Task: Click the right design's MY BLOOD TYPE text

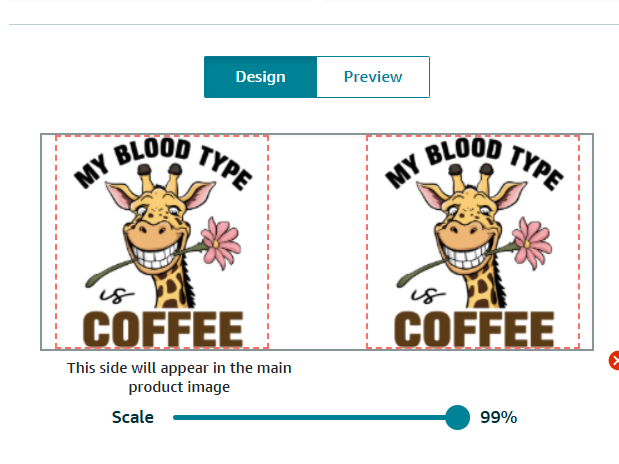Action: [471, 160]
